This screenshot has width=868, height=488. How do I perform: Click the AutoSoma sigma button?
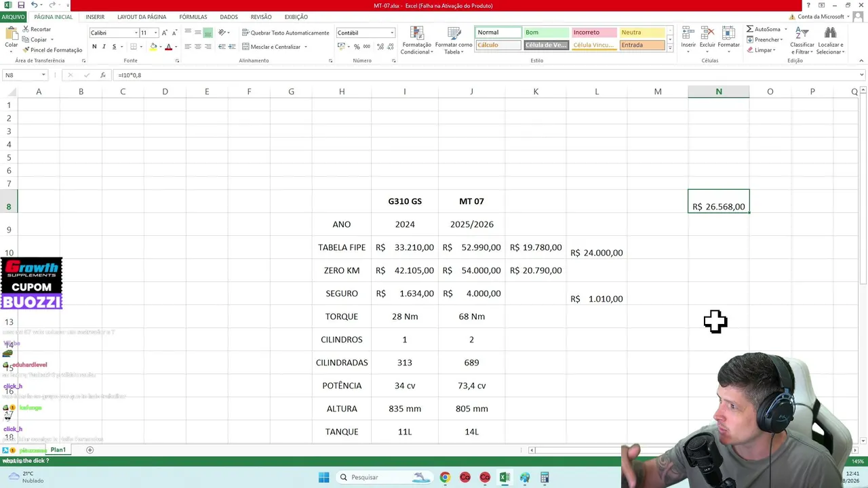pyautogui.click(x=764, y=29)
